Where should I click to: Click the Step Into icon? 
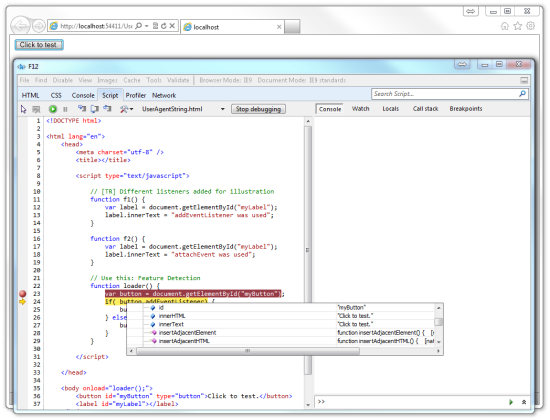tap(82, 109)
